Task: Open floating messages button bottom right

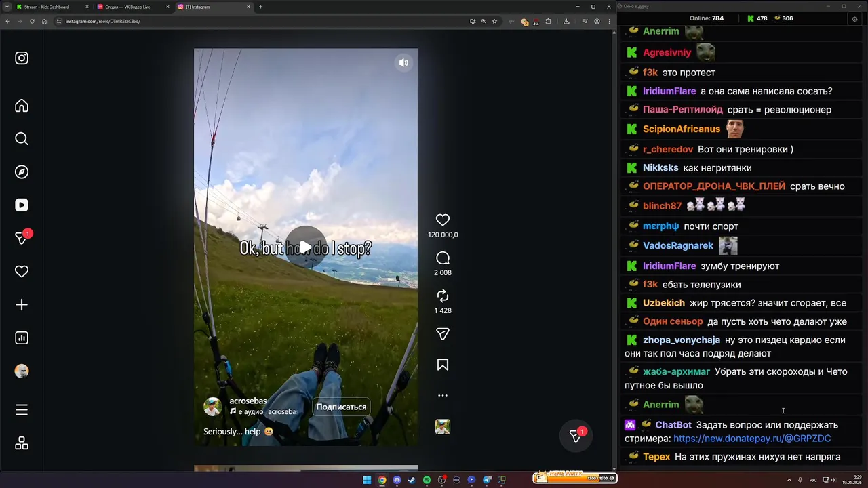Action: [x=576, y=436]
